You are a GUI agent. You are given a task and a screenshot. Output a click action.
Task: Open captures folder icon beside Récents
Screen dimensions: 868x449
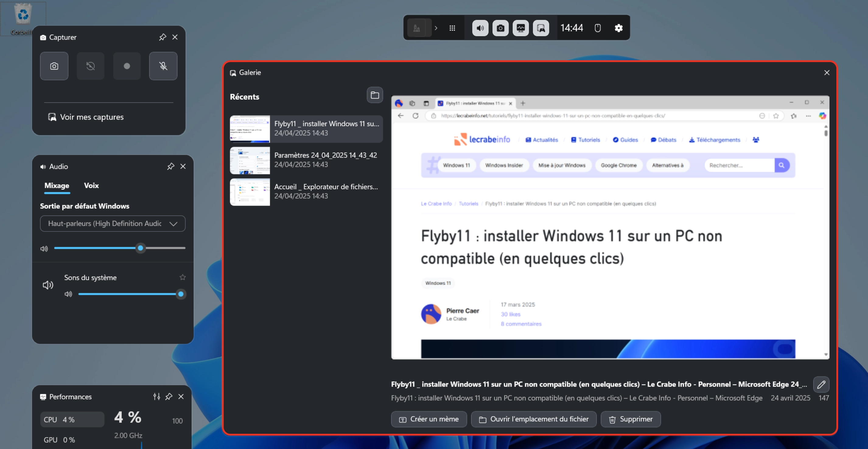tap(375, 95)
